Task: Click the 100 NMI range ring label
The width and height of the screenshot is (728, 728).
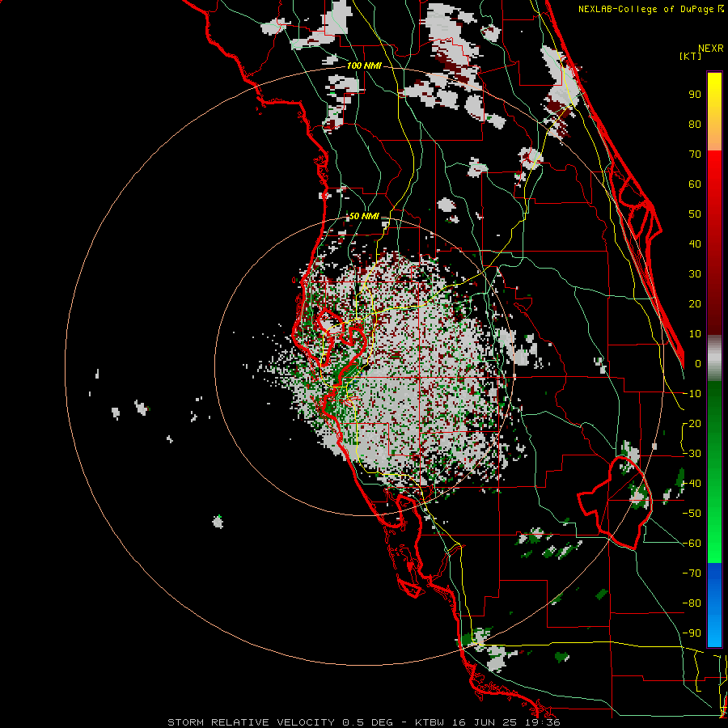Action: [363, 66]
